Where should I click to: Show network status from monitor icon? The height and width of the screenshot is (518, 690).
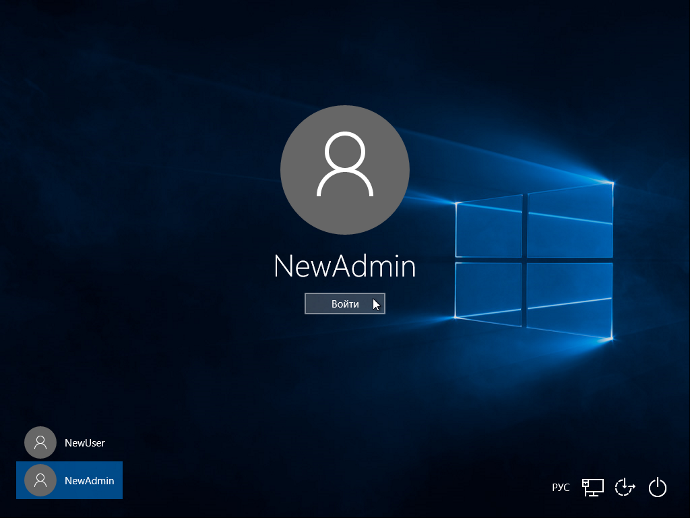593,487
